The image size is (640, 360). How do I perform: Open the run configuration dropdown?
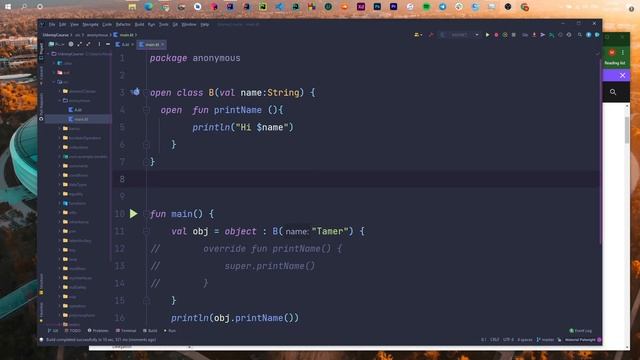point(460,35)
